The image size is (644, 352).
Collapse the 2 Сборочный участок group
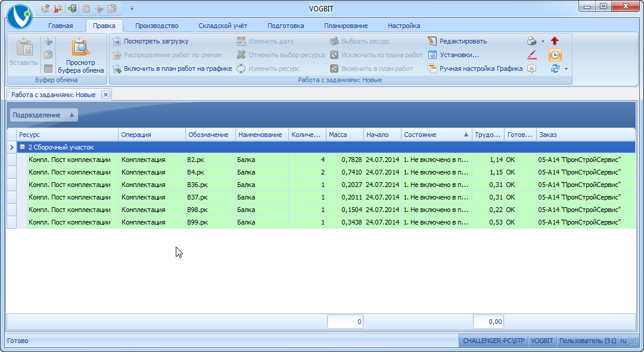pos(23,147)
